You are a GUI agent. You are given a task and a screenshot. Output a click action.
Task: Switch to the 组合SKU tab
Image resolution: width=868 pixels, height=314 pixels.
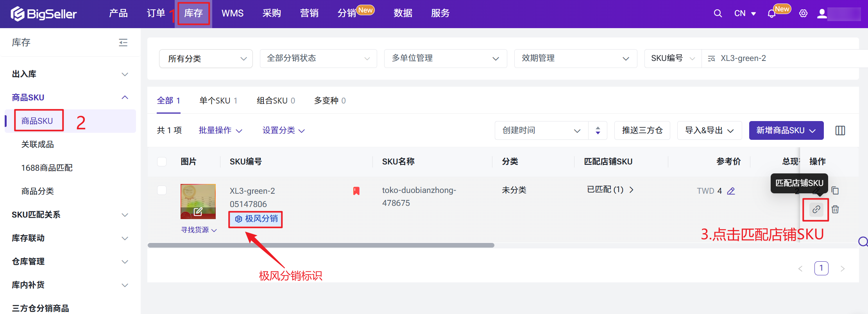pyautogui.click(x=276, y=101)
